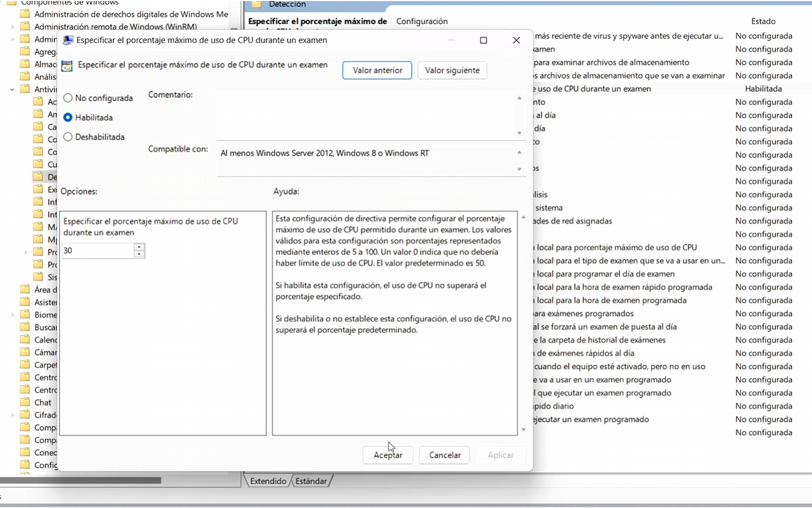Select the Deshabilitada radio button
The height and width of the screenshot is (508, 812).
pyautogui.click(x=68, y=137)
